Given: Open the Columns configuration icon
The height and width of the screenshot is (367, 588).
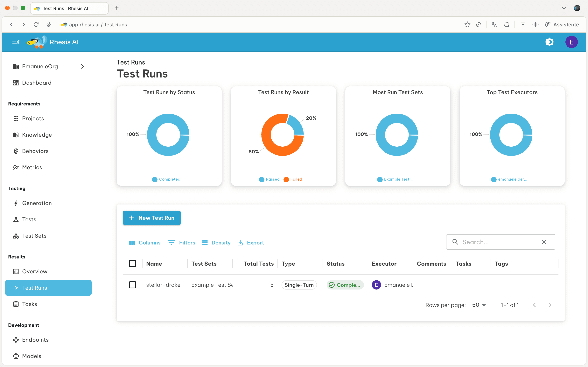Looking at the screenshot, I should [132, 243].
